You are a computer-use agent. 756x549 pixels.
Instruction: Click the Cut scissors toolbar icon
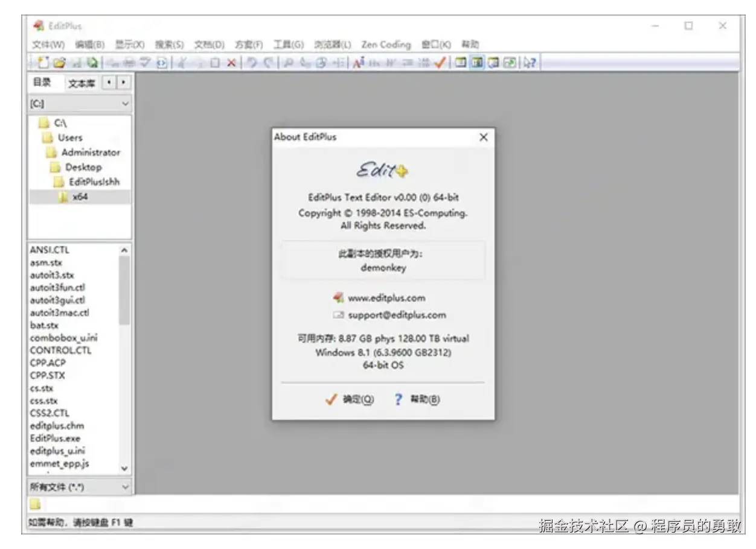(x=181, y=62)
